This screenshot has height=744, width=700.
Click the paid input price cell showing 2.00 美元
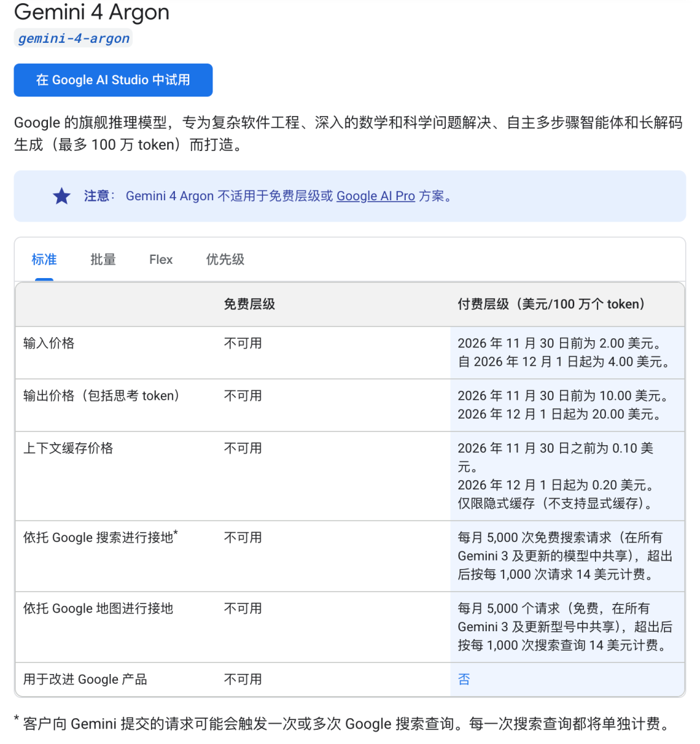click(567, 353)
